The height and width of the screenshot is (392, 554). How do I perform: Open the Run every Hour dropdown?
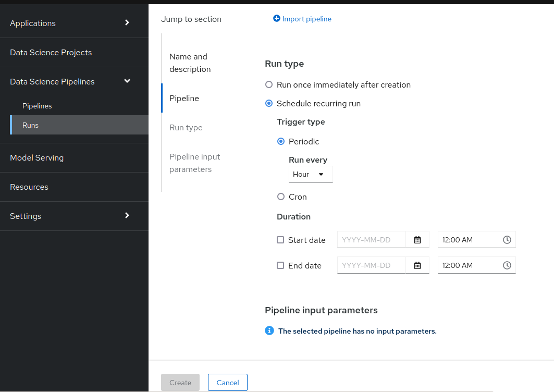tap(311, 174)
